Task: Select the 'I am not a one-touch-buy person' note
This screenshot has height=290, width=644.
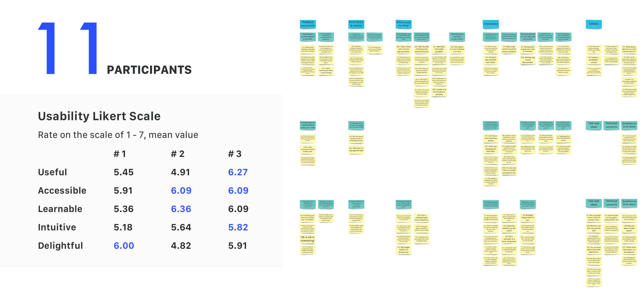Action: pos(490,138)
